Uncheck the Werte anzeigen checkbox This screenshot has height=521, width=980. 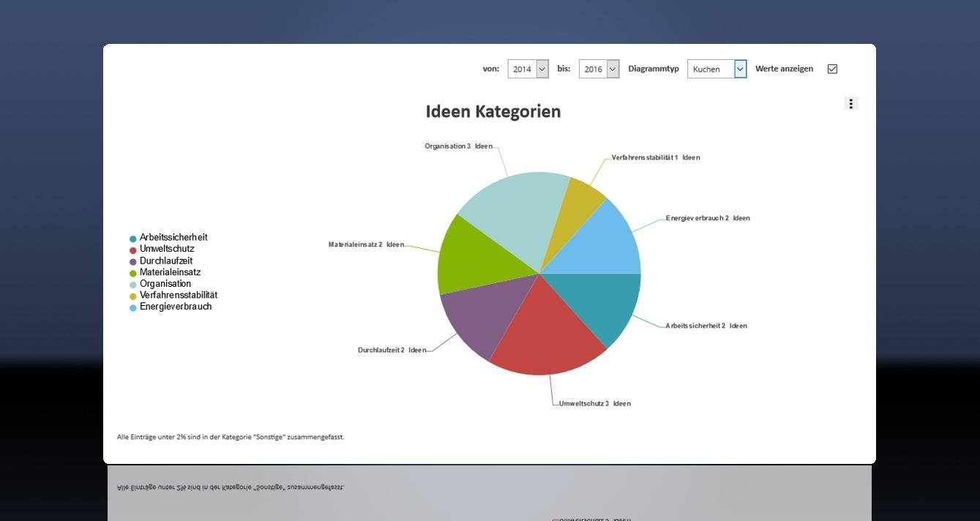(x=832, y=69)
